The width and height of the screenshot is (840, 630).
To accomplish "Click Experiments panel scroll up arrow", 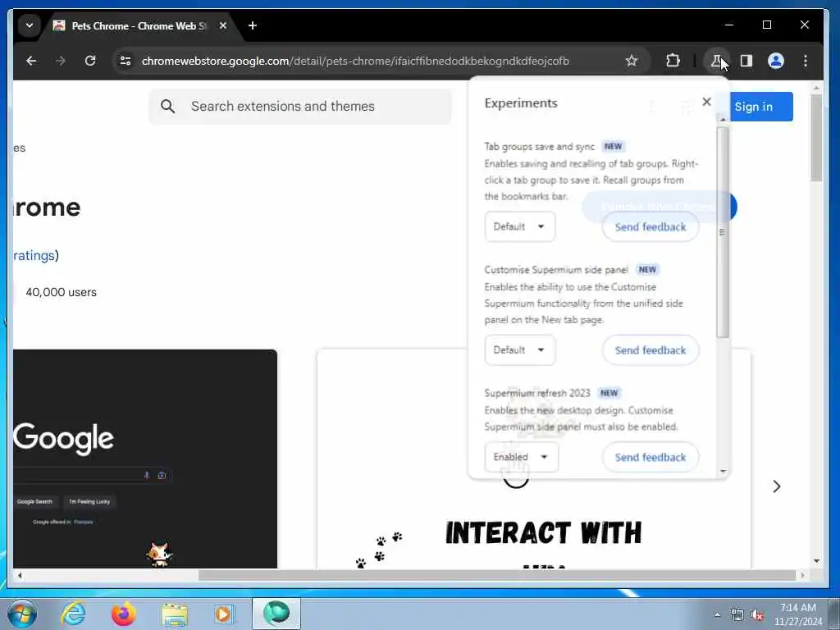I will [x=724, y=120].
